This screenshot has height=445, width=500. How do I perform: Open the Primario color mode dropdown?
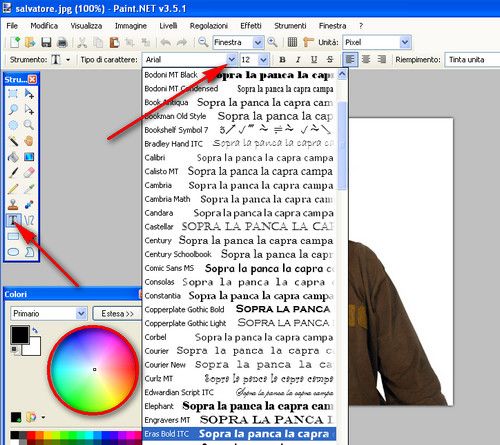tap(81, 313)
